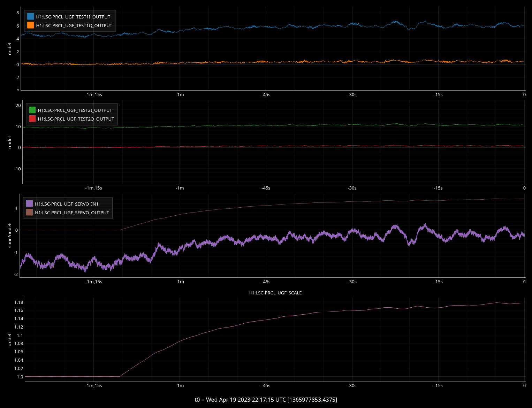Image resolution: width=532 pixels, height=408 pixels.
Task: Select legend label H1:LSC-PRCL_UGF_TEST1I_OUTPUT
Action: coord(73,17)
